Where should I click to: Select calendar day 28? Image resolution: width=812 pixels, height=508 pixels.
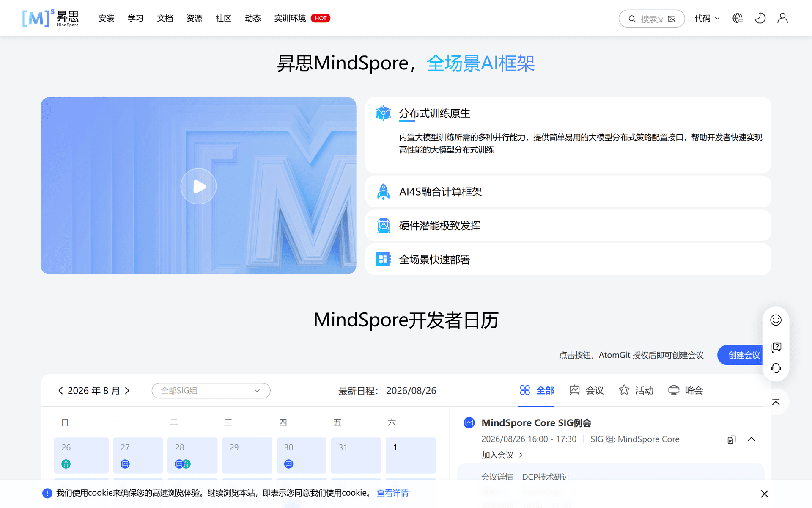click(192, 455)
